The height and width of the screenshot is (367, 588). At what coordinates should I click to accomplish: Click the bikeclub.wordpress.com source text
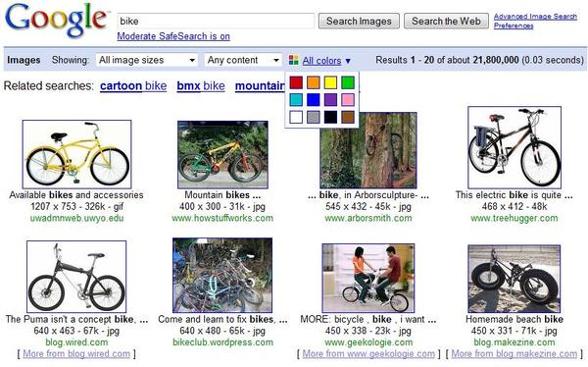222,342
